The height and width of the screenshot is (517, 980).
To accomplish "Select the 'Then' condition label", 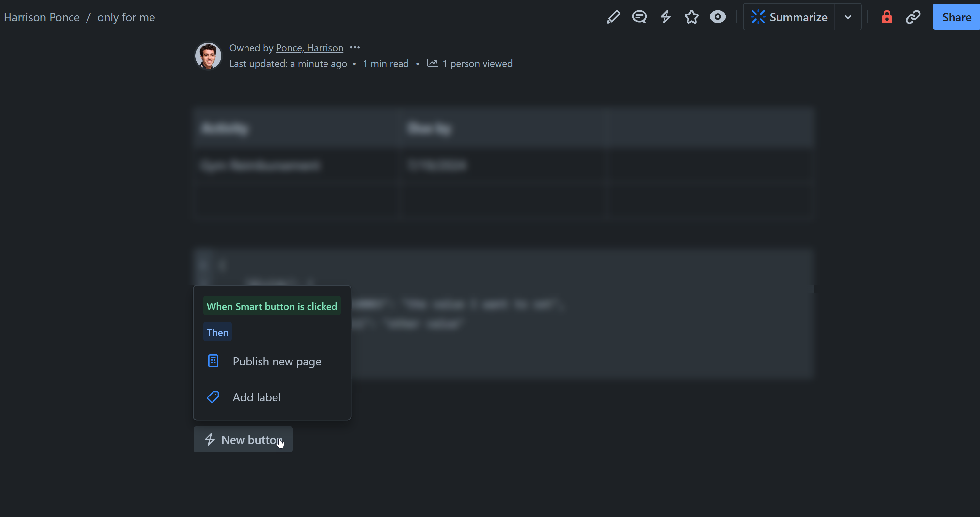I will [217, 331].
